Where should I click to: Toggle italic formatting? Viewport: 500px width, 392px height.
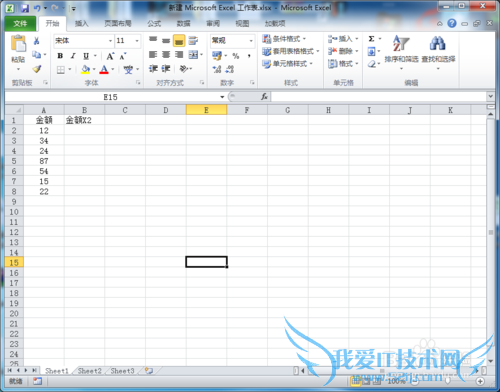point(73,56)
